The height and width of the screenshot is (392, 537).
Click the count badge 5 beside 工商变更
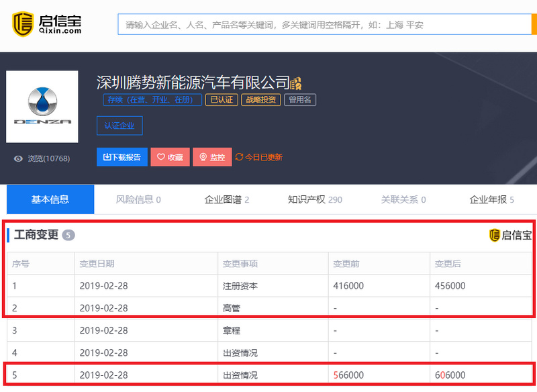[x=68, y=235]
